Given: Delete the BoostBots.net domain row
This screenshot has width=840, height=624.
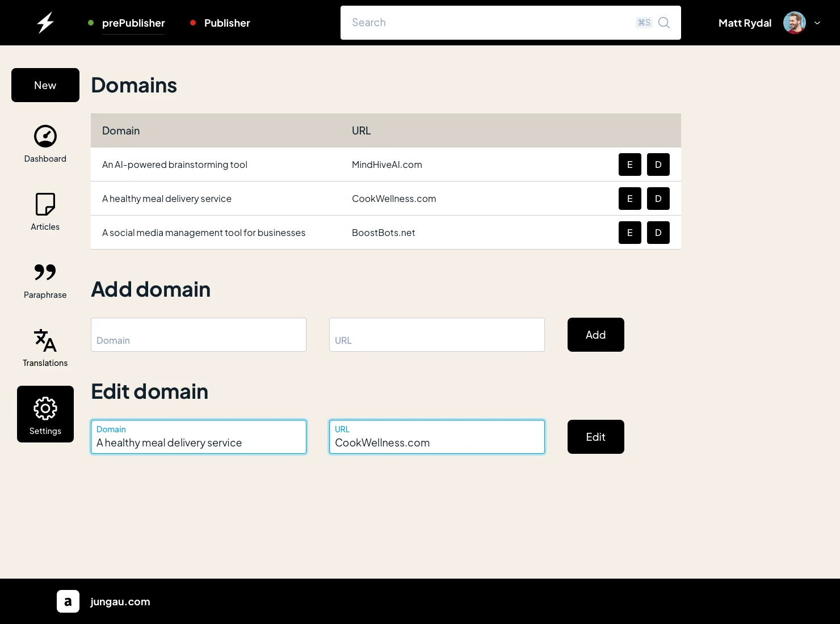Looking at the screenshot, I should [x=658, y=233].
